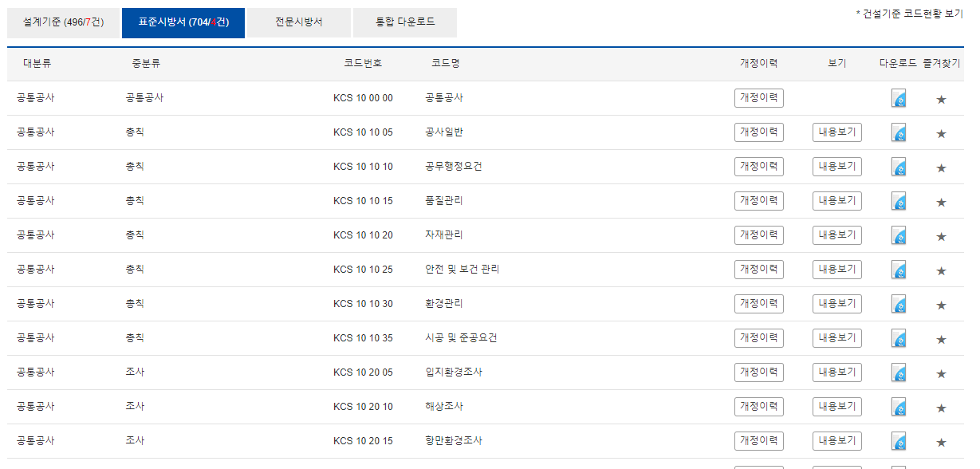Image resolution: width=980 pixels, height=469 pixels.
Task: Open 개정이력 for 시공 및 준공요건
Action: click(759, 338)
